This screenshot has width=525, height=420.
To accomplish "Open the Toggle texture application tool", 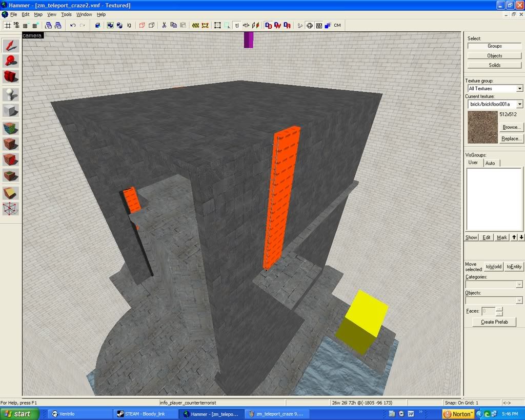I will pyautogui.click(x=11, y=128).
